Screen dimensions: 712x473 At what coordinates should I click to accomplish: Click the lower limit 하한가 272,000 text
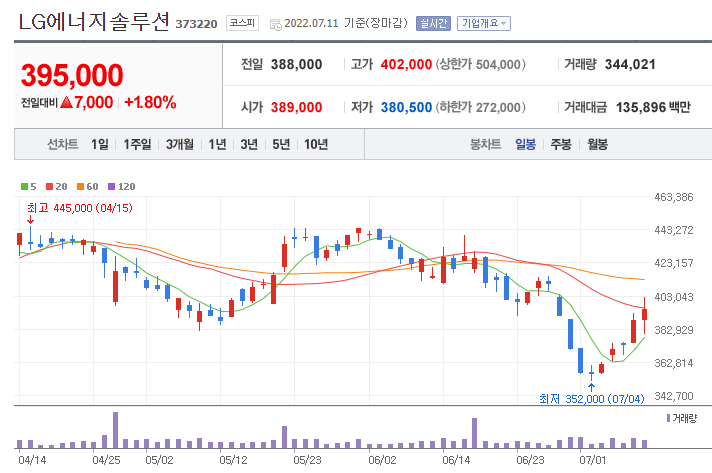tap(480, 108)
